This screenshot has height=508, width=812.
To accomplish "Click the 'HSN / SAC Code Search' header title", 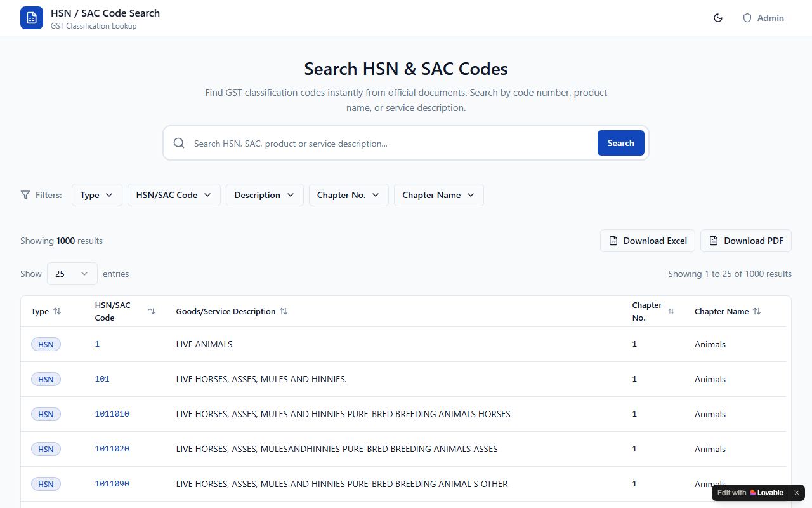I will (105, 13).
